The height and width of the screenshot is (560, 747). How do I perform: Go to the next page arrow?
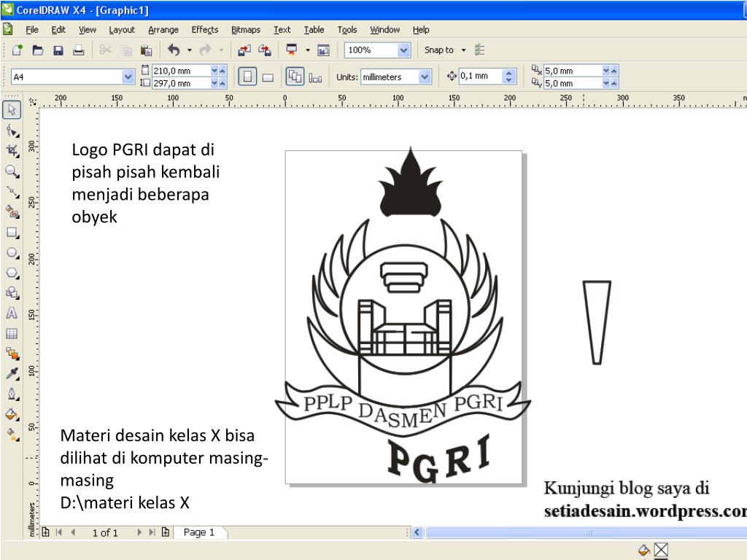(139, 532)
